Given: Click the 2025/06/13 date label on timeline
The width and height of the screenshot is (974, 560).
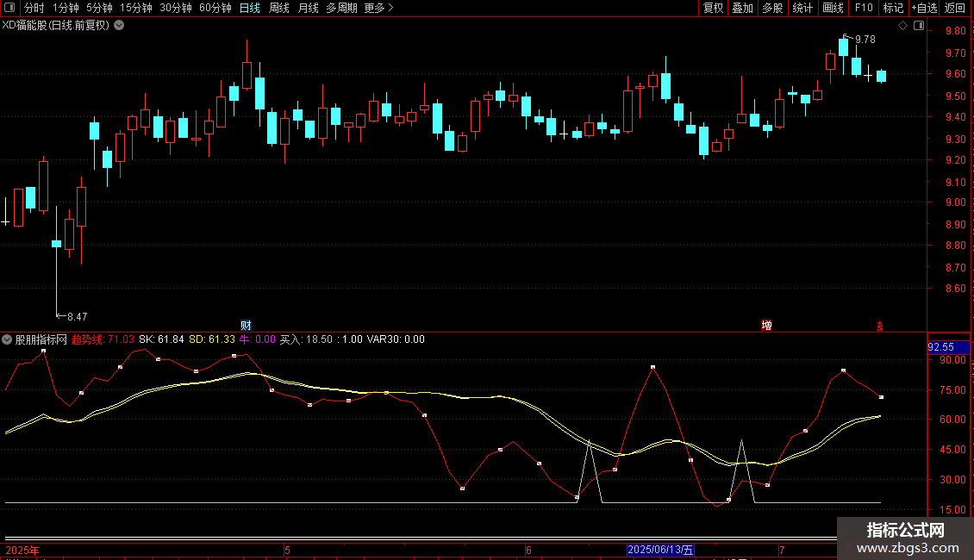Looking at the screenshot, I should [x=660, y=550].
